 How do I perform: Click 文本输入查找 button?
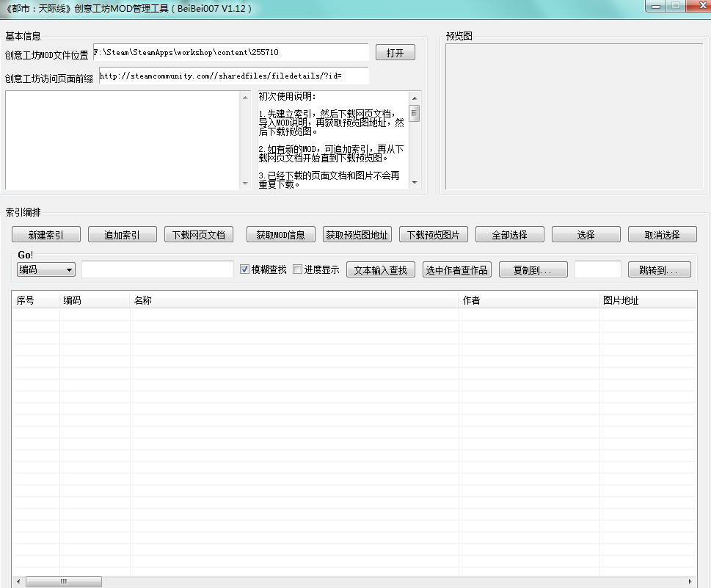point(380,269)
